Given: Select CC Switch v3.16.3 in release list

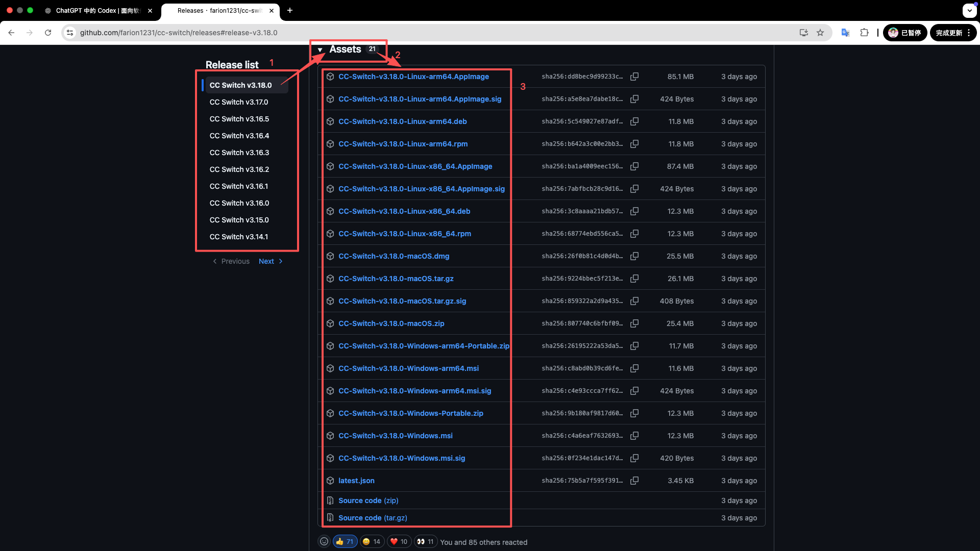Looking at the screenshot, I should 239,153.
